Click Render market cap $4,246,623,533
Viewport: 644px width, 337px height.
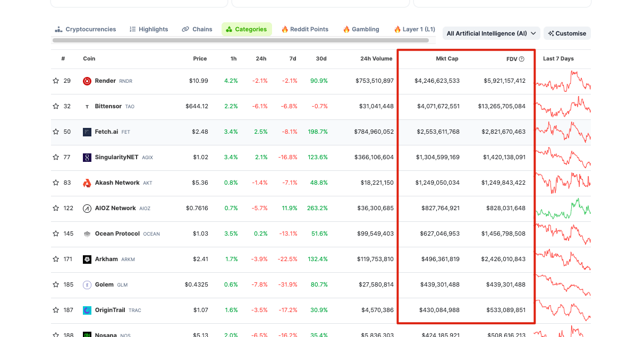(x=437, y=81)
